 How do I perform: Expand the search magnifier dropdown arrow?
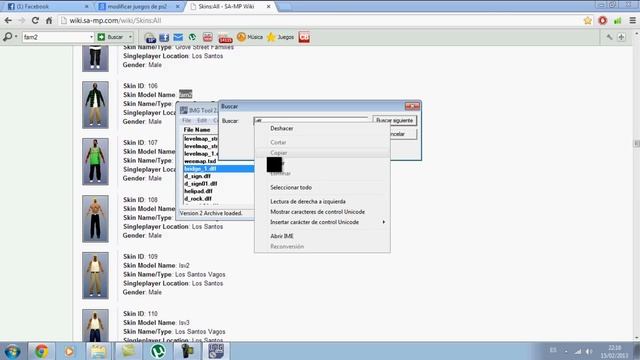tap(16, 37)
